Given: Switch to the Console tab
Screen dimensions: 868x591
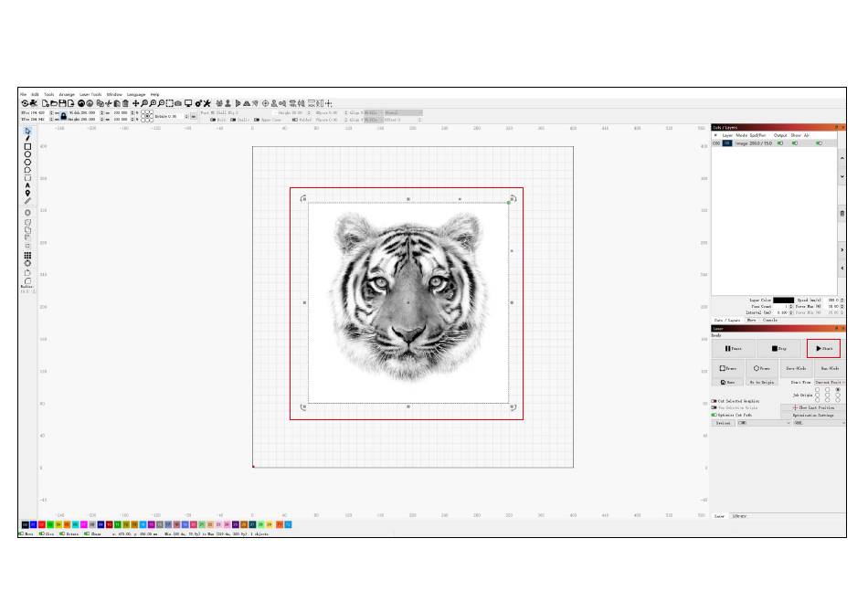Looking at the screenshot, I should (x=770, y=320).
